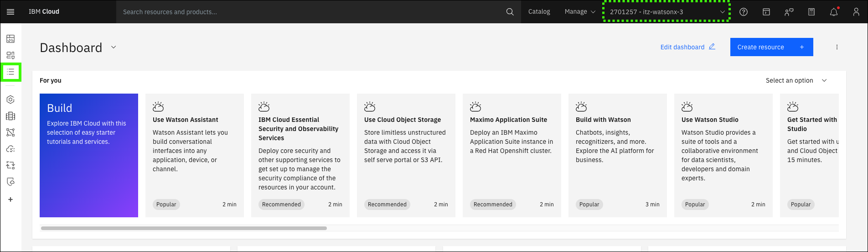
Task: Click the horizontal scrollbar under tutorials
Action: tap(184, 228)
